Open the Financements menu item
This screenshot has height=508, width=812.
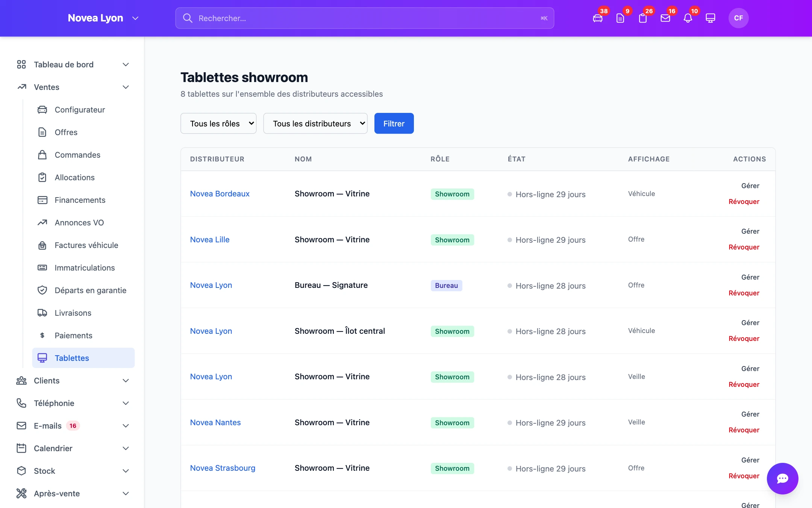pos(83,200)
